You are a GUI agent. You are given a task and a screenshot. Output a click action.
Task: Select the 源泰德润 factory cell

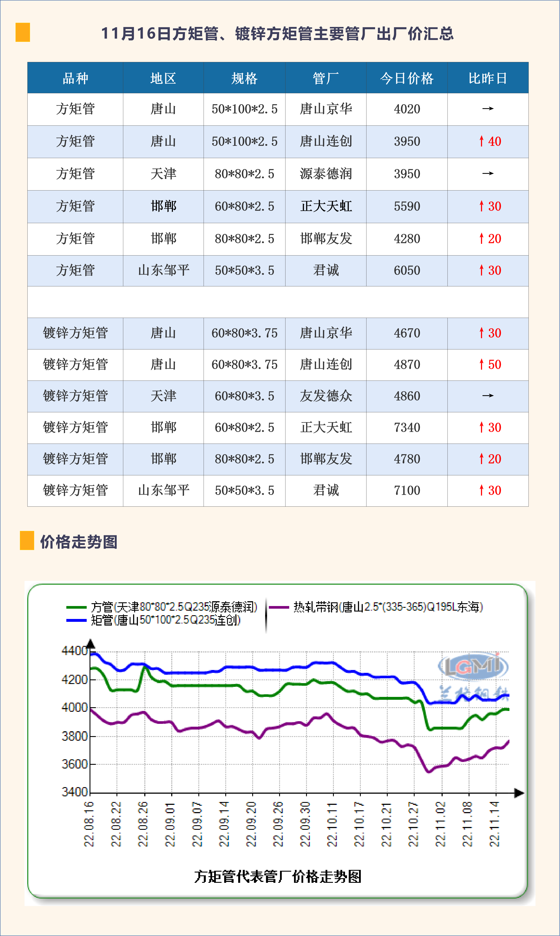(326, 174)
